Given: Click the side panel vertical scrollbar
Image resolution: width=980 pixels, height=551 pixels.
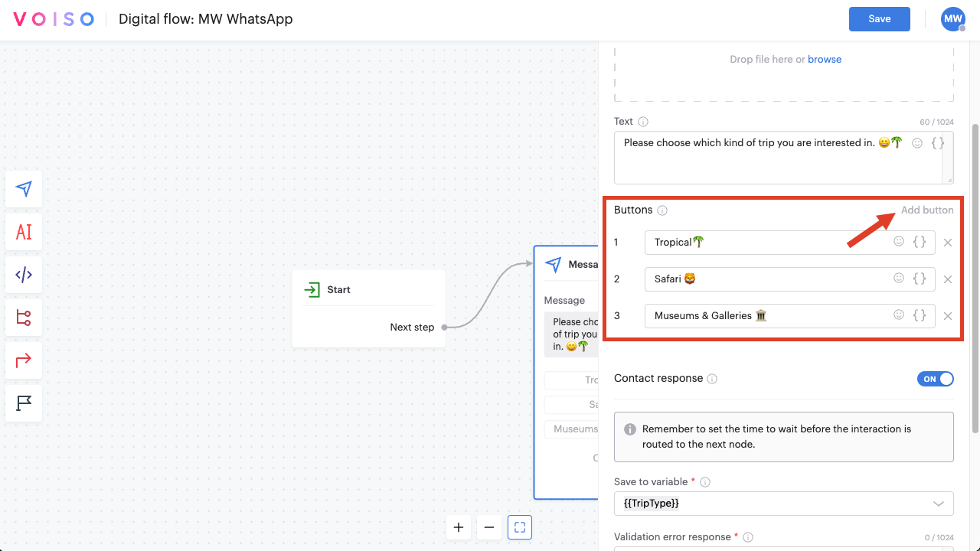Looking at the screenshot, I should pos(975,277).
